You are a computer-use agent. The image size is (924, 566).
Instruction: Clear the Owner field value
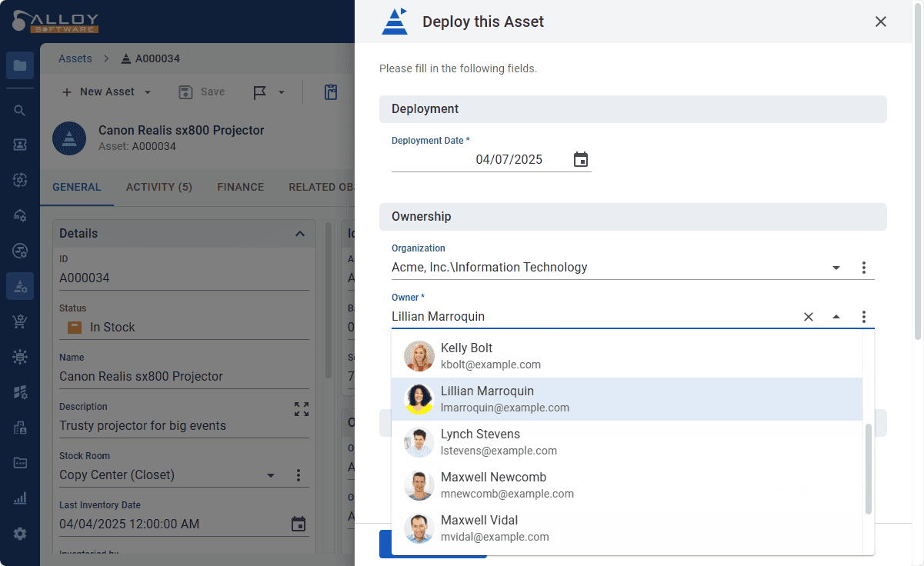click(809, 317)
